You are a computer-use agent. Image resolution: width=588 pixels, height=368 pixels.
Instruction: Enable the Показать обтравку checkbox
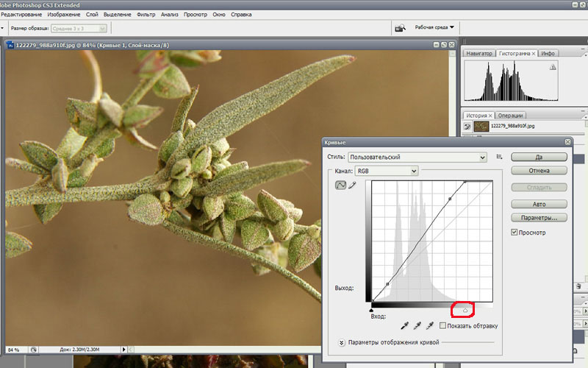click(x=443, y=325)
